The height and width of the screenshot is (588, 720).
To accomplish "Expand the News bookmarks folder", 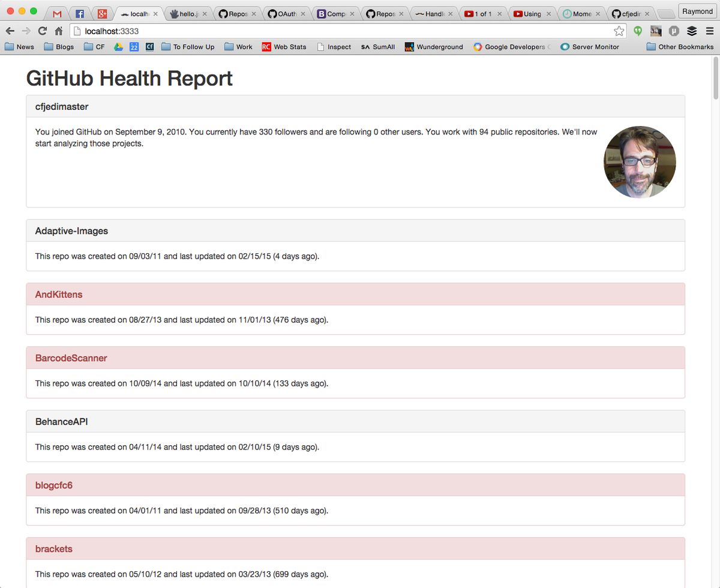I will coord(19,47).
